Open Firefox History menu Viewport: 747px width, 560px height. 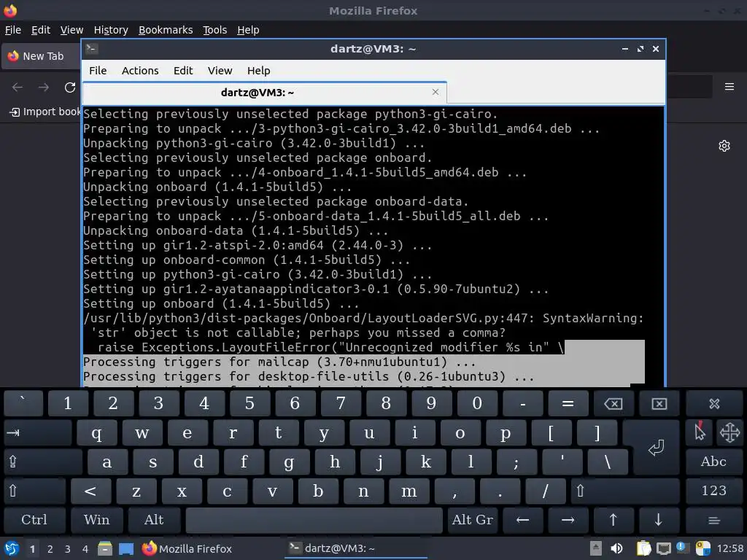(111, 30)
